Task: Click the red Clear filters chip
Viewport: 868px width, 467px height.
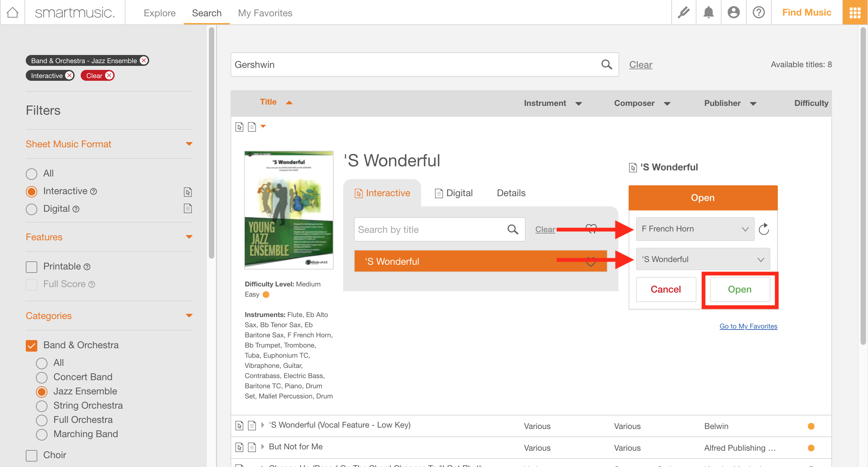Action: pyautogui.click(x=98, y=75)
